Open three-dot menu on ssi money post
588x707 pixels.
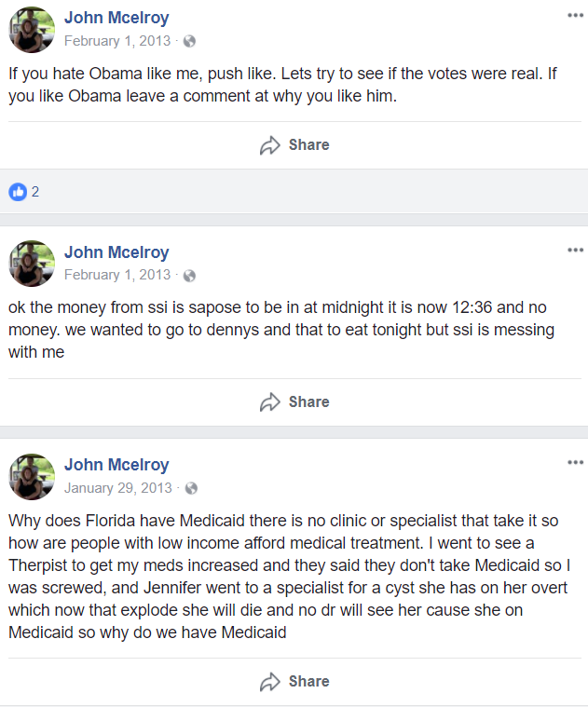[575, 250]
